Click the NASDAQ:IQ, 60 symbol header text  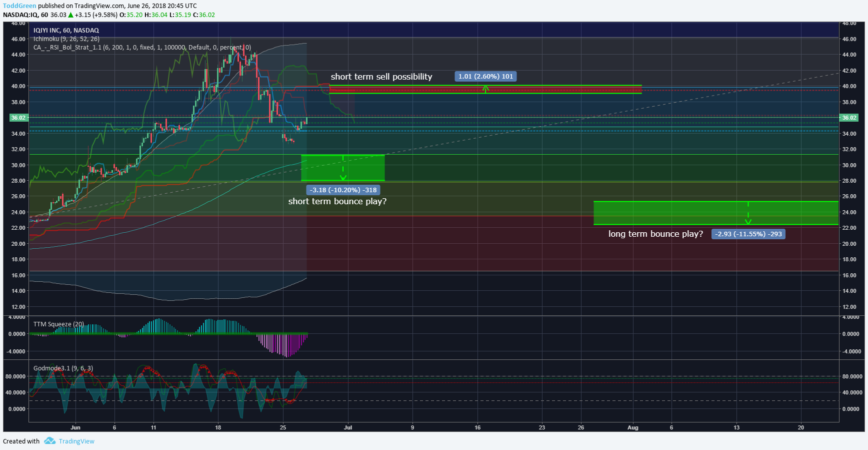(25, 15)
